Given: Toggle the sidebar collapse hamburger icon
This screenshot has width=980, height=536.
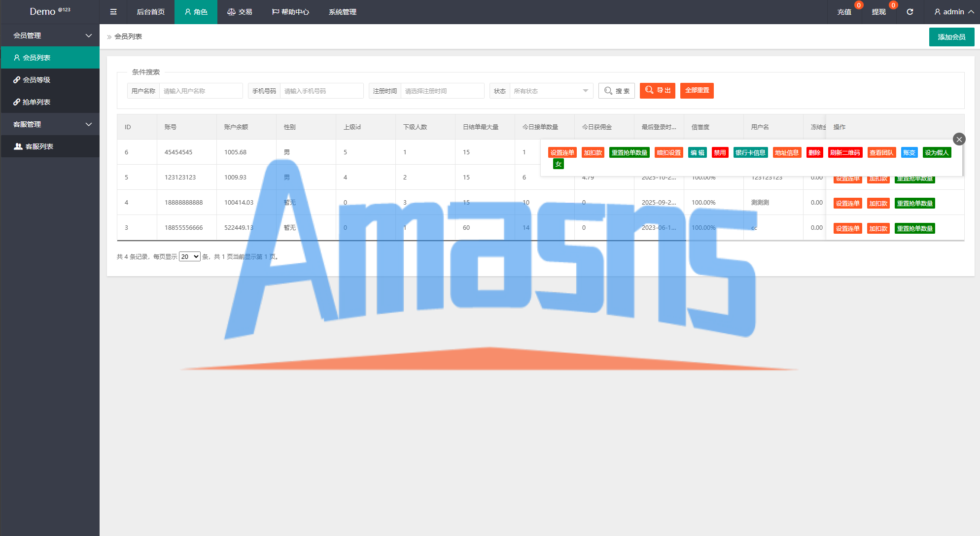Looking at the screenshot, I should click(113, 12).
